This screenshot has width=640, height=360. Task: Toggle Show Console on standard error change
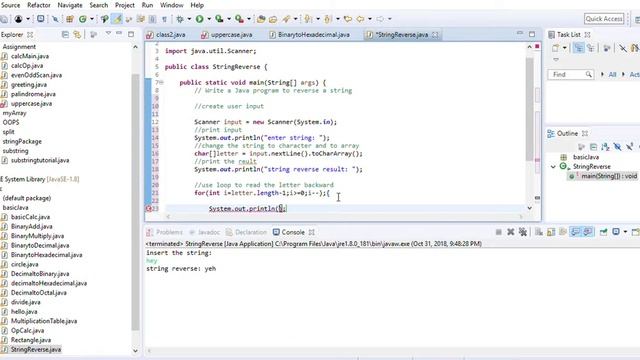[x=588, y=232]
